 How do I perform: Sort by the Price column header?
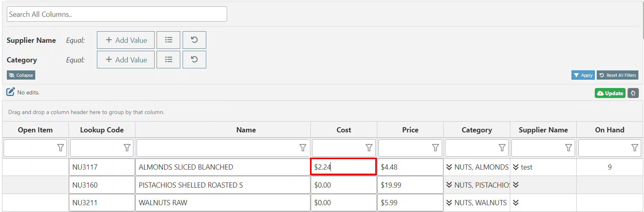pyautogui.click(x=410, y=130)
